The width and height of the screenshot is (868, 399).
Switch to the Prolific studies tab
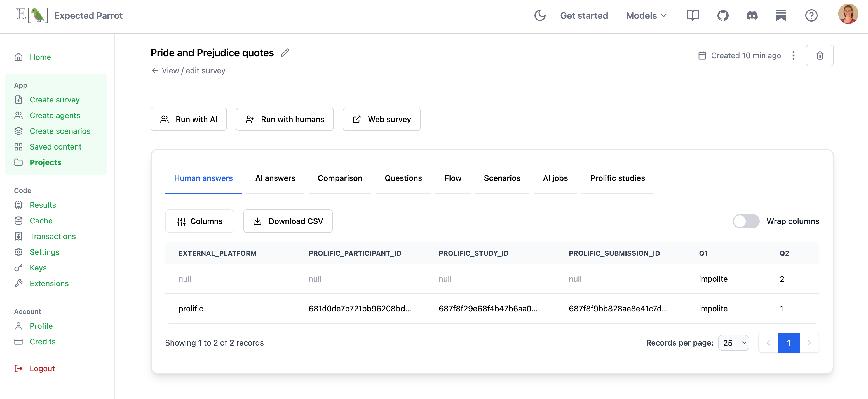click(x=617, y=178)
